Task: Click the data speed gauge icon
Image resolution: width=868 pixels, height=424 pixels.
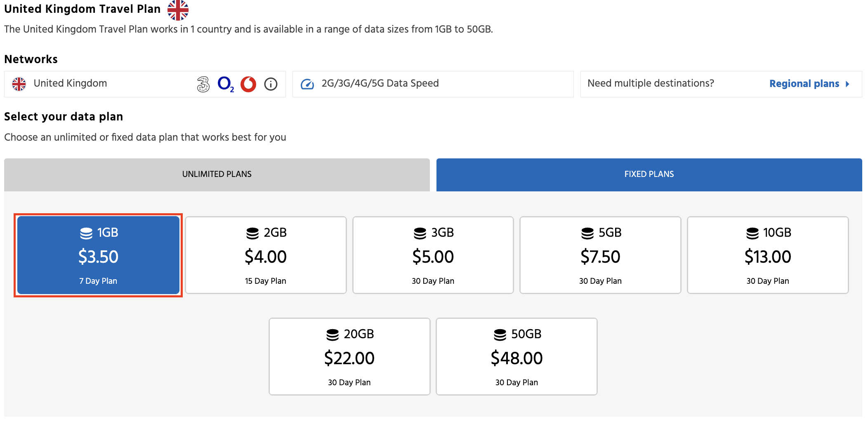Action: coord(307,84)
